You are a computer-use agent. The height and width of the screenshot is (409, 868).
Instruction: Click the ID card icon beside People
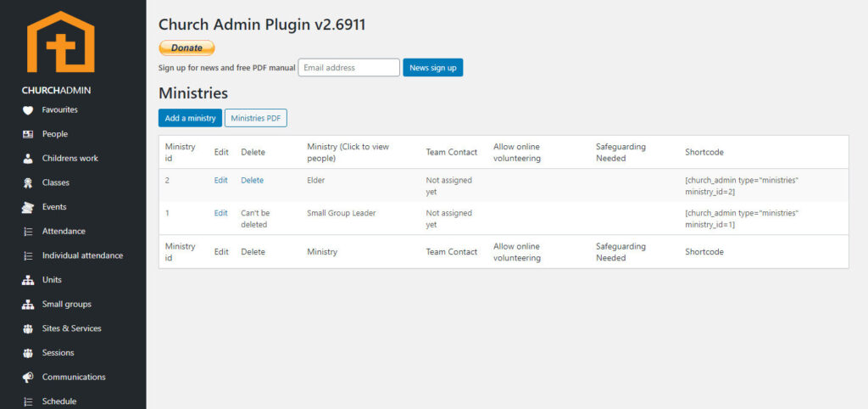pos(28,134)
